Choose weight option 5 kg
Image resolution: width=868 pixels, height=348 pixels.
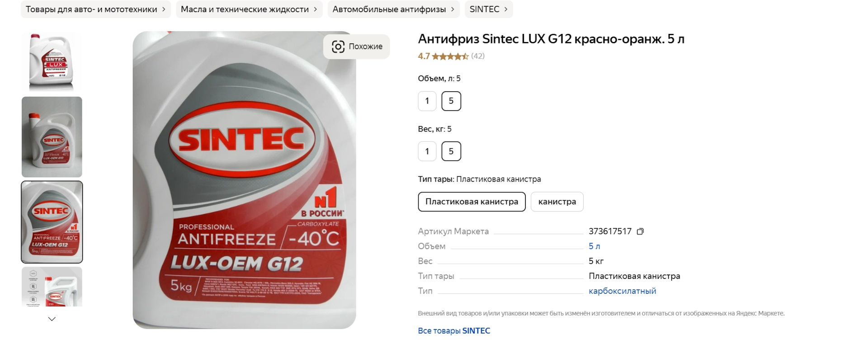pyautogui.click(x=451, y=151)
